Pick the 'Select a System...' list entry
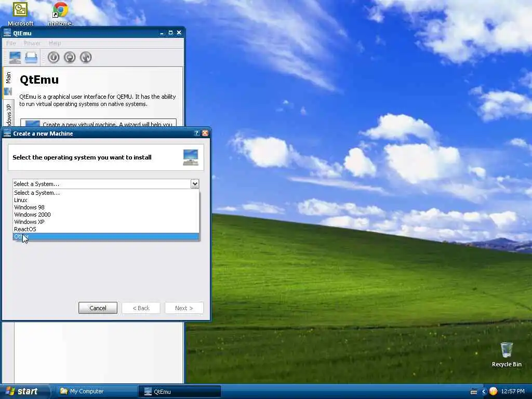532x399 pixels. coord(106,193)
